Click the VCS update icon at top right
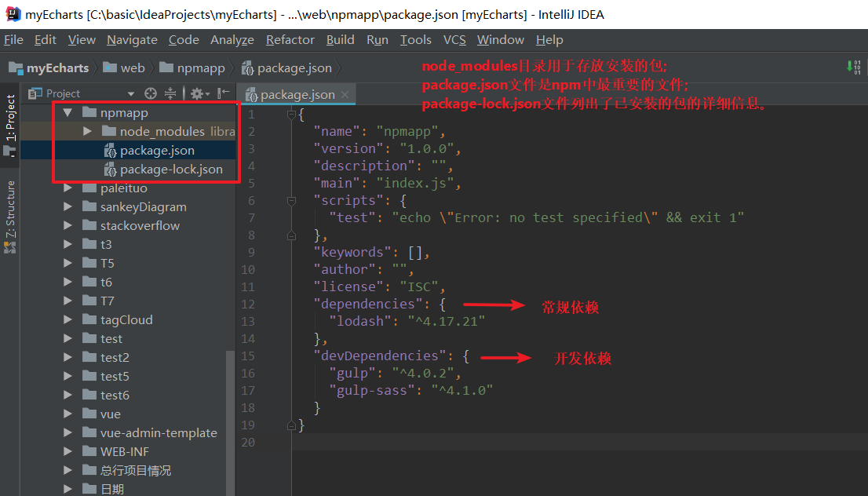The height and width of the screenshot is (496, 868). coord(853,67)
